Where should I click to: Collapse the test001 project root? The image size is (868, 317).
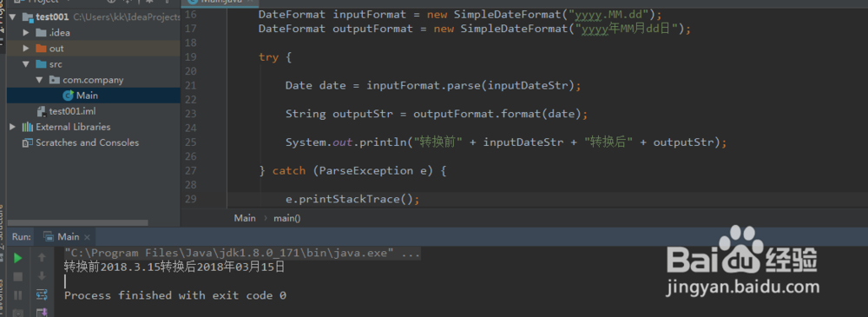(13, 17)
